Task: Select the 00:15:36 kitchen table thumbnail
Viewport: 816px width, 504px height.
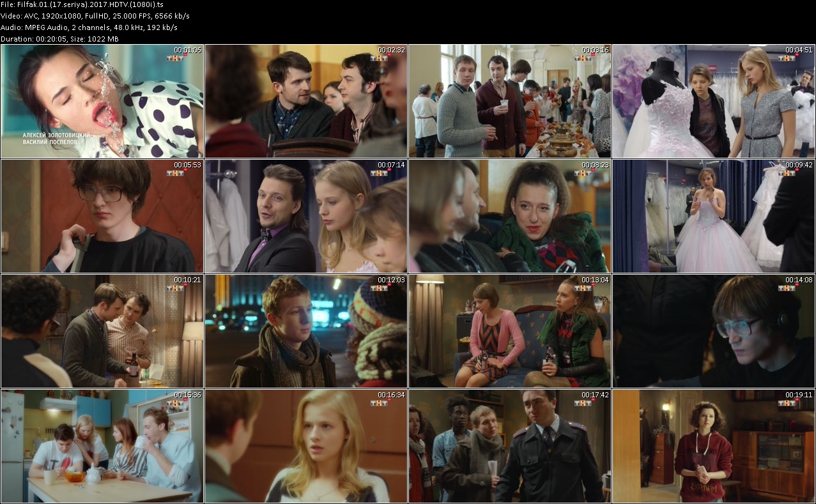Action: [x=102, y=446]
